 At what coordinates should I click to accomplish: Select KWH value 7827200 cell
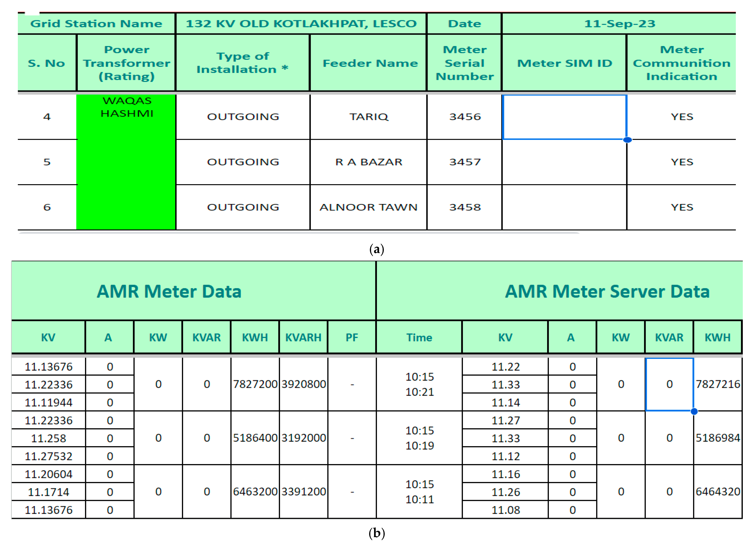(x=255, y=384)
